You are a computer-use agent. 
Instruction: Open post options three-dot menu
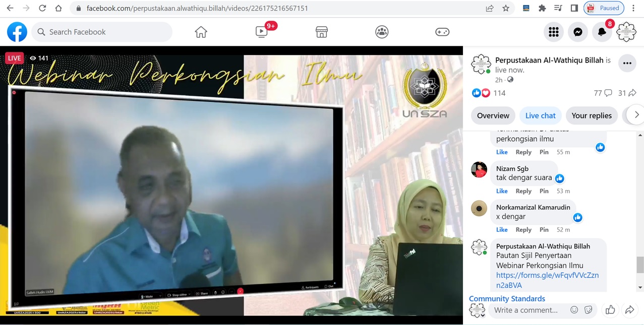(627, 63)
